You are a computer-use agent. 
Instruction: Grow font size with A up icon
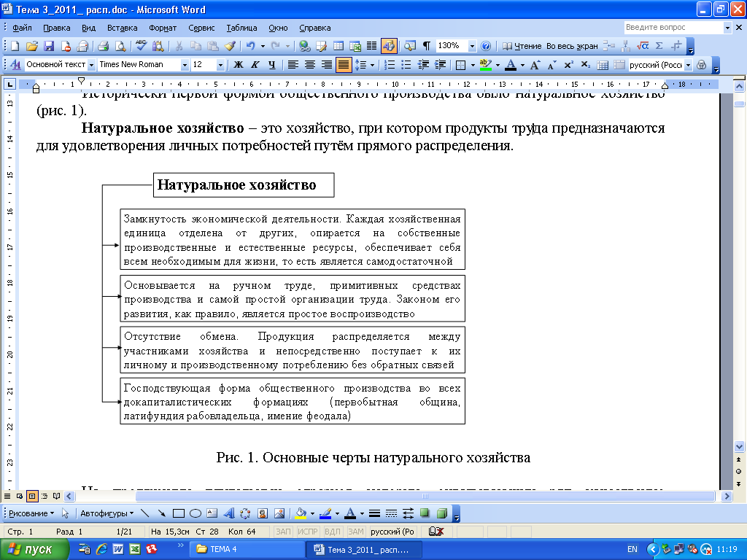pyautogui.click(x=535, y=65)
